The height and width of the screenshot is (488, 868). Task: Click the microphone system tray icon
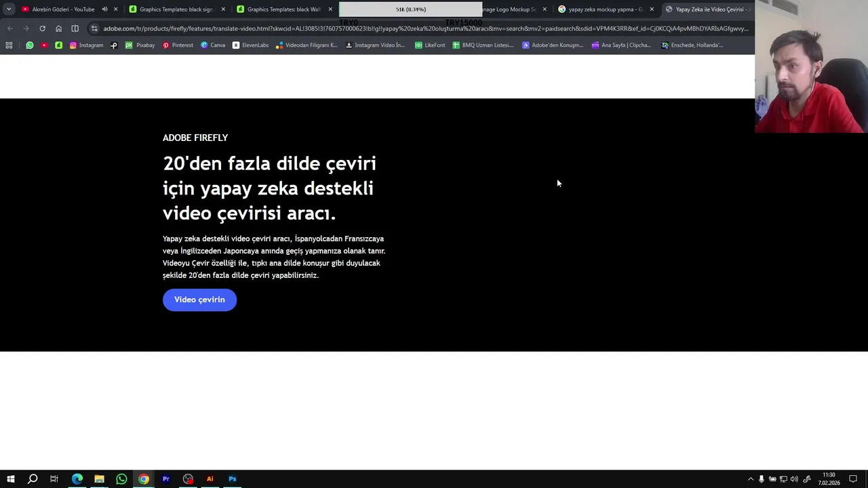[762, 479]
